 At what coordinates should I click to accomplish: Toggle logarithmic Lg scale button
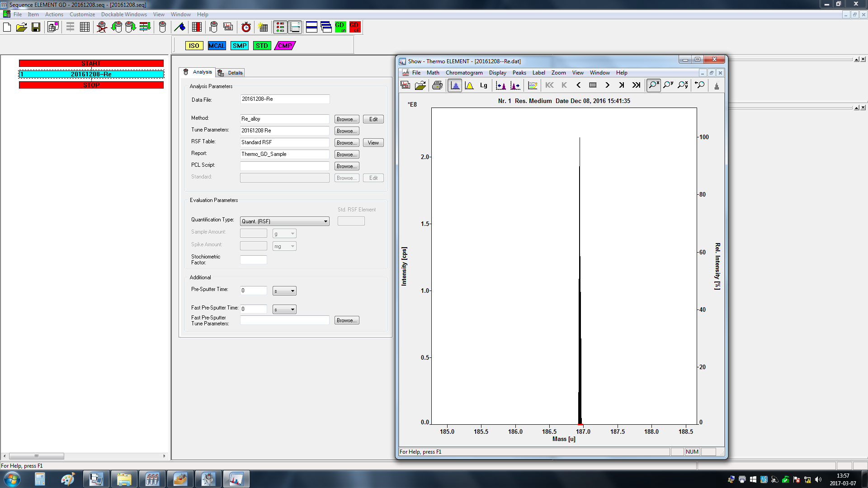click(x=484, y=85)
